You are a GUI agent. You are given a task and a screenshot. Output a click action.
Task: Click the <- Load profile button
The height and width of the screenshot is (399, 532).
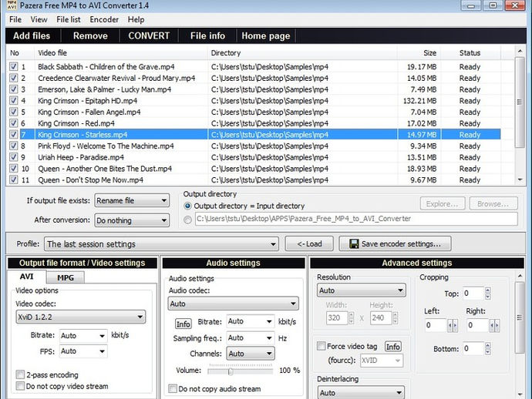pos(309,243)
